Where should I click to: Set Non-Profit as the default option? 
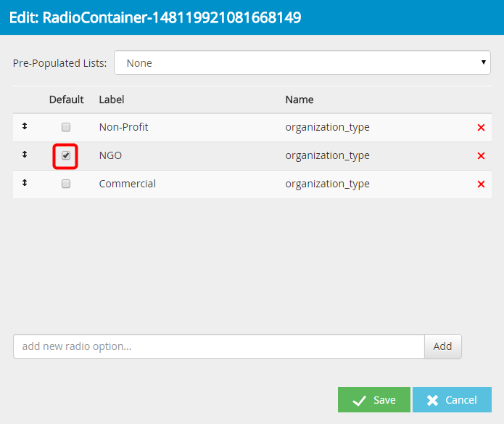coord(66,127)
